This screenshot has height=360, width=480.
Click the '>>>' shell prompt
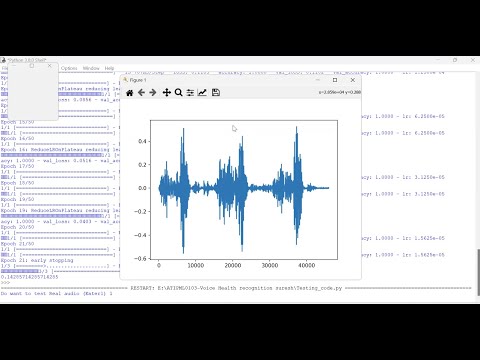5,283
